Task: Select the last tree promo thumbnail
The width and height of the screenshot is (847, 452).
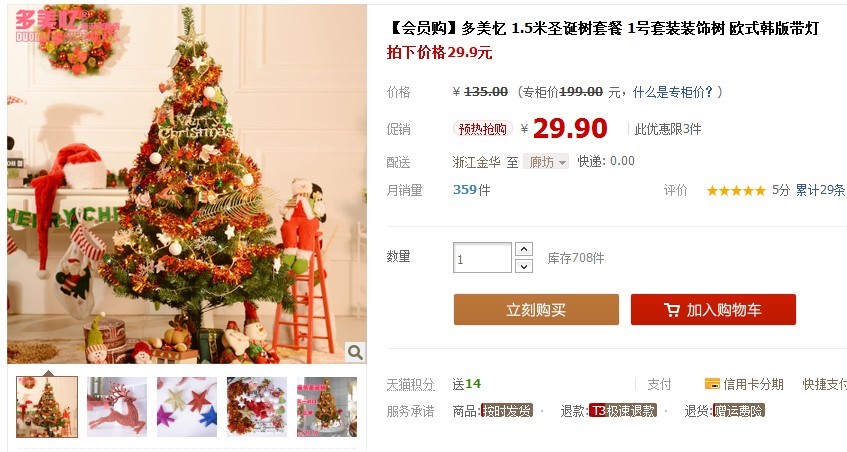Action: (x=327, y=407)
